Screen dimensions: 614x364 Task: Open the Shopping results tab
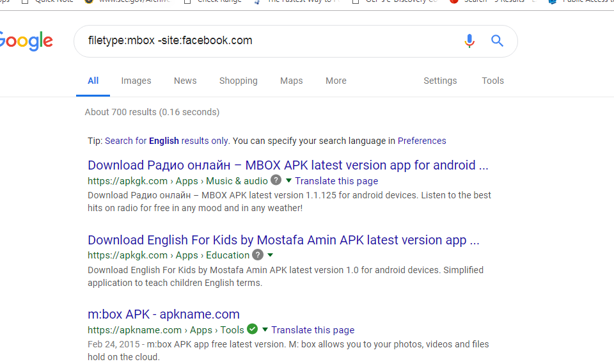(239, 81)
